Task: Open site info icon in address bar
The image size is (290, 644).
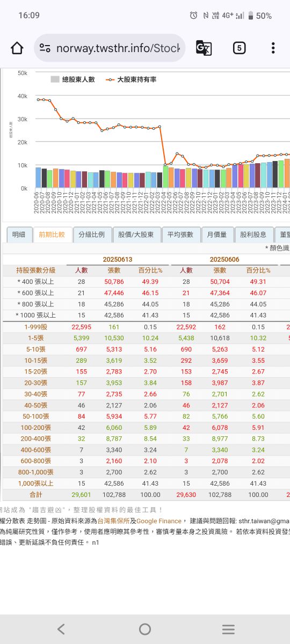Action: pos(45,48)
